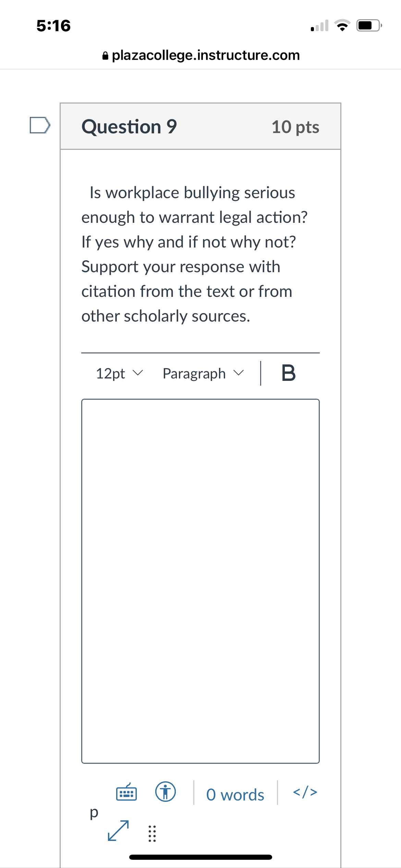Tap the plazacollege.instructure.com address
Viewport: 401px width, 868px height.
(206, 55)
